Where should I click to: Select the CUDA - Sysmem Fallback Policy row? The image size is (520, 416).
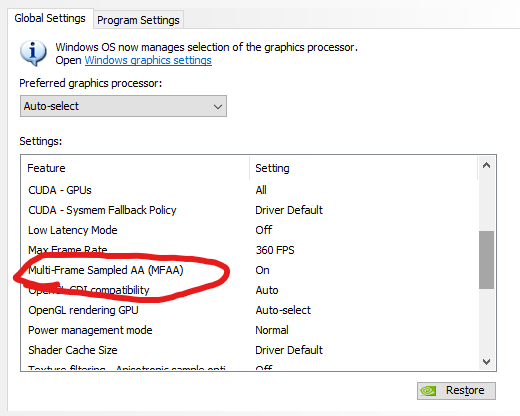pyautogui.click(x=251, y=210)
